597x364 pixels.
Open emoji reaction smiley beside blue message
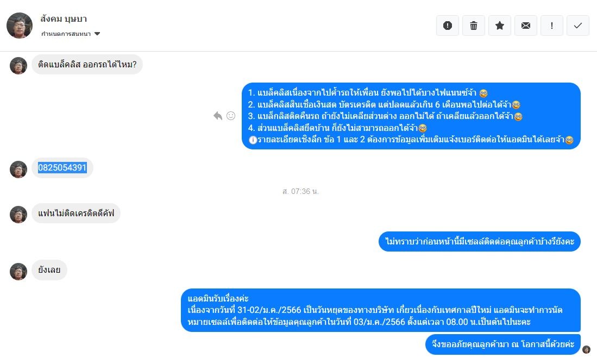[x=231, y=116]
